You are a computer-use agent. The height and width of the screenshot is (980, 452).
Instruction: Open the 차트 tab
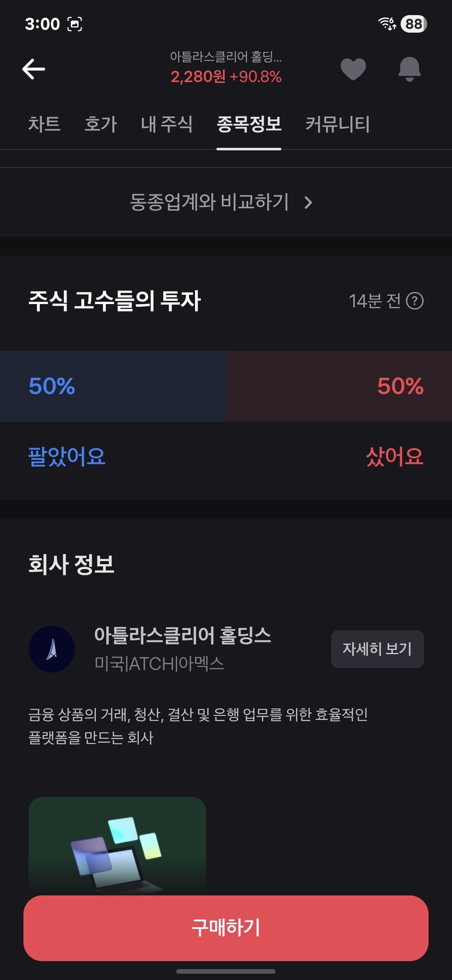point(44,124)
